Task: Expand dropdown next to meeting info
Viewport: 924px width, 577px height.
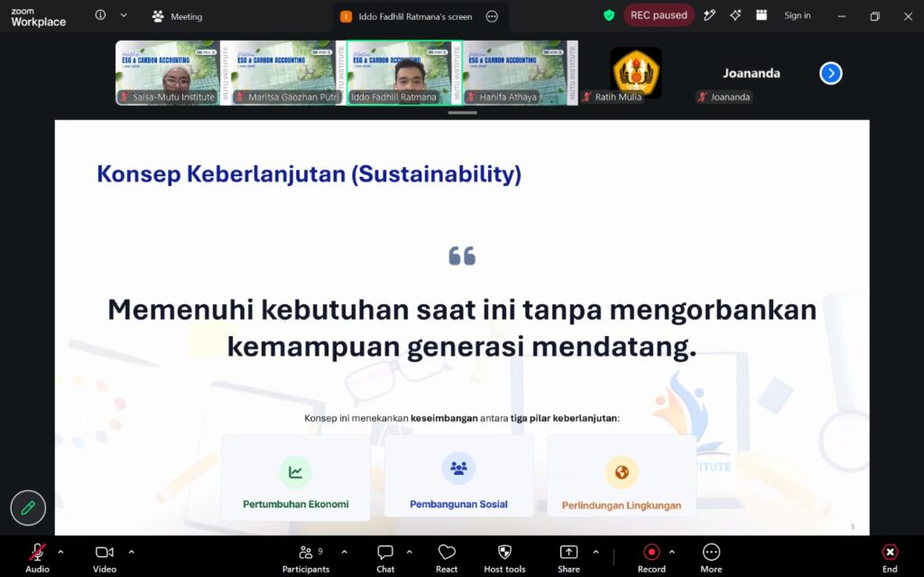Action: [124, 15]
